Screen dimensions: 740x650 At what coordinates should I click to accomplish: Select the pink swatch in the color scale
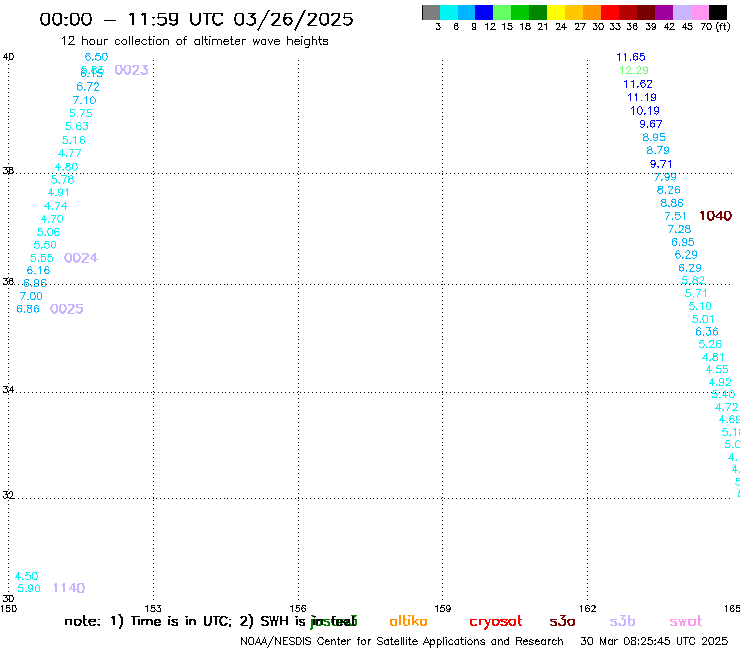click(x=700, y=12)
